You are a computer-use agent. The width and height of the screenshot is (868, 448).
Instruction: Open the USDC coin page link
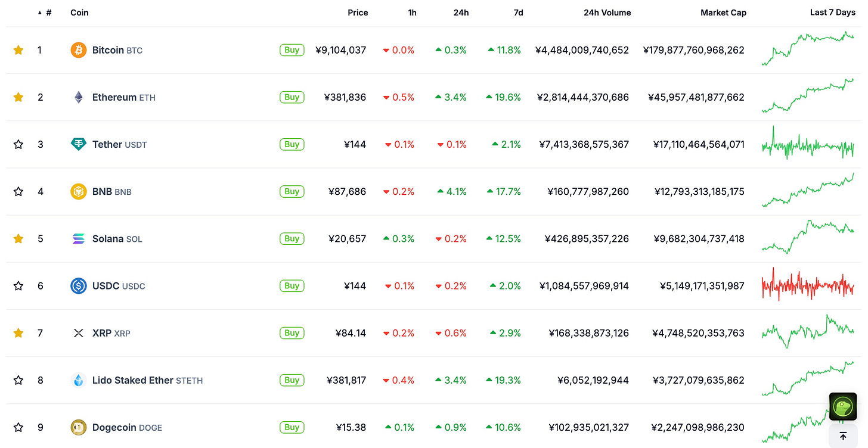119,285
